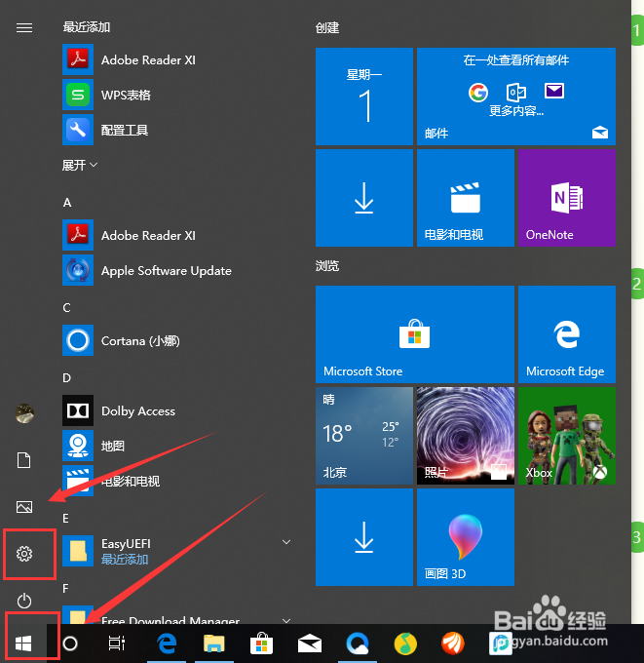Click the download tile beside 画图 3D

pos(363,537)
